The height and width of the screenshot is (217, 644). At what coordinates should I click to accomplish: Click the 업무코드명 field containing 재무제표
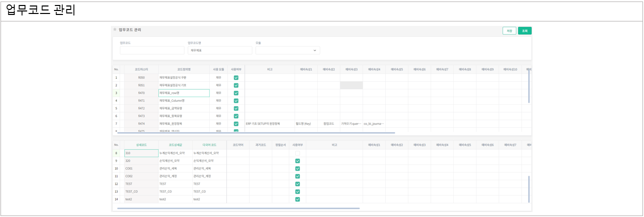click(220, 50)
